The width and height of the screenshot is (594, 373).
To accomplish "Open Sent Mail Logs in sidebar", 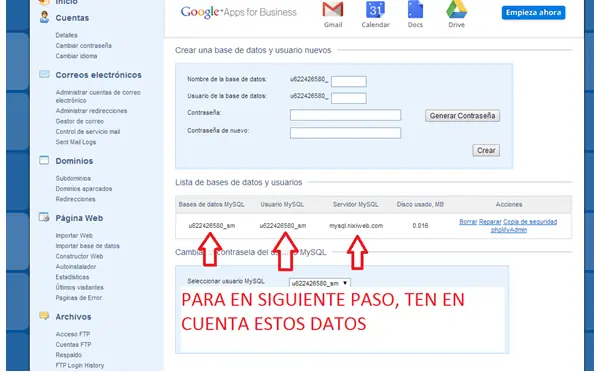I will 76,142.
